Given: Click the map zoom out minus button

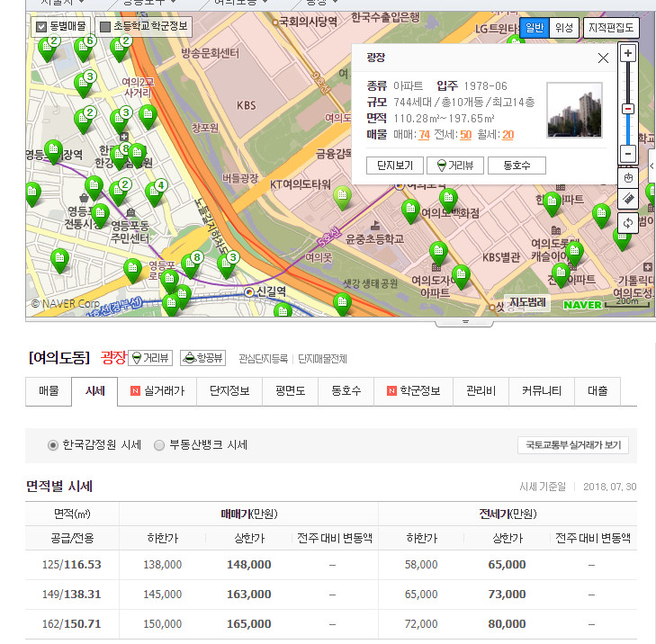Looking at the screenshot, I should point(628,154).
